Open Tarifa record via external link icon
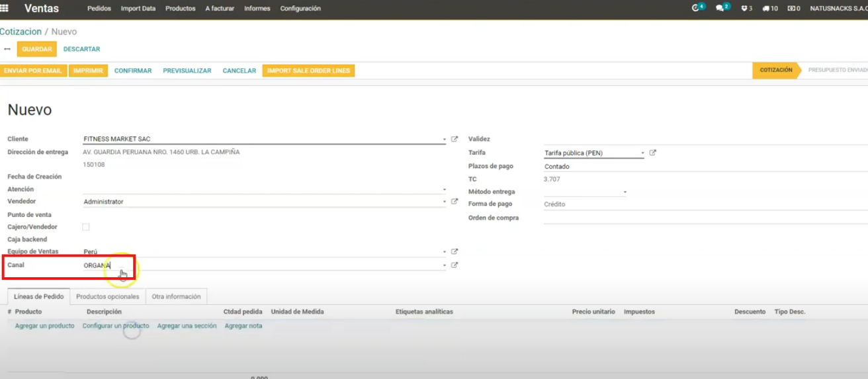The image size is (868, 379). [652, 153]
